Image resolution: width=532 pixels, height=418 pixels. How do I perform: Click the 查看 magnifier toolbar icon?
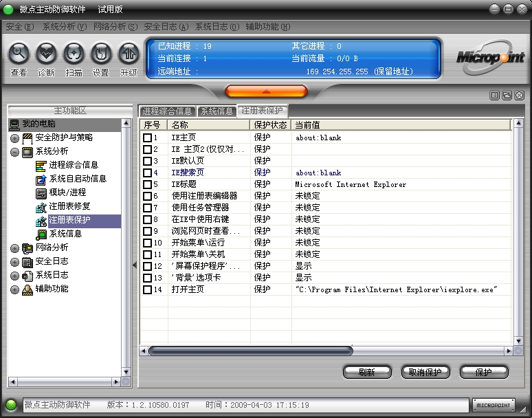pos(19,53)
